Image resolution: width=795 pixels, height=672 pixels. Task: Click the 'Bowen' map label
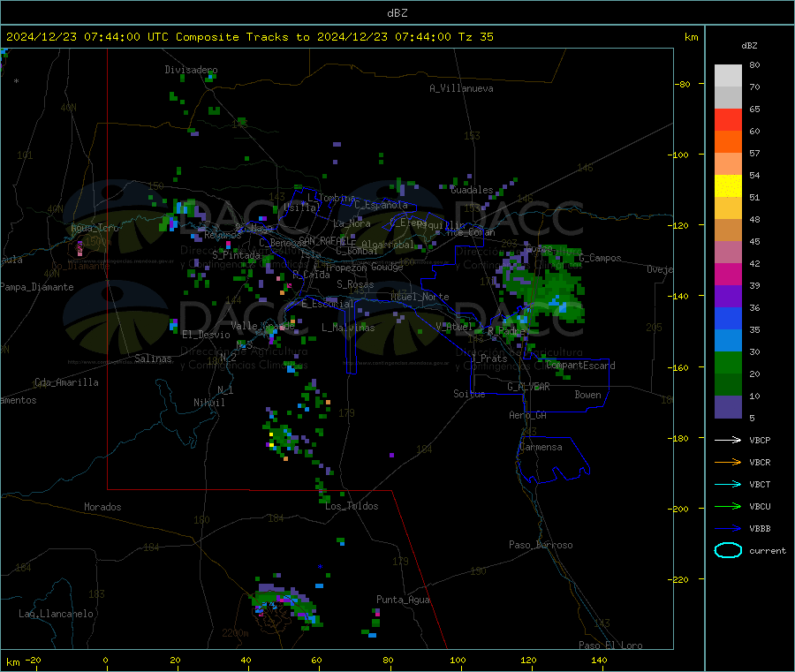587,395
